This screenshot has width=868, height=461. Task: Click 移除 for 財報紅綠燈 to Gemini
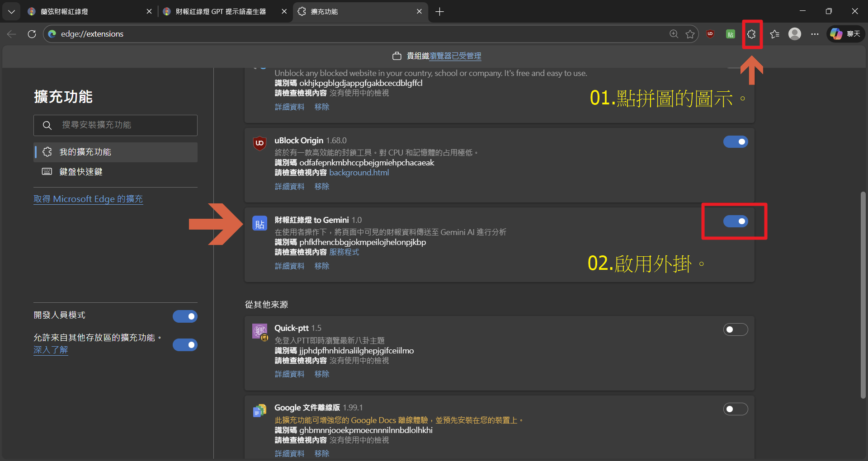pos(322,266)
